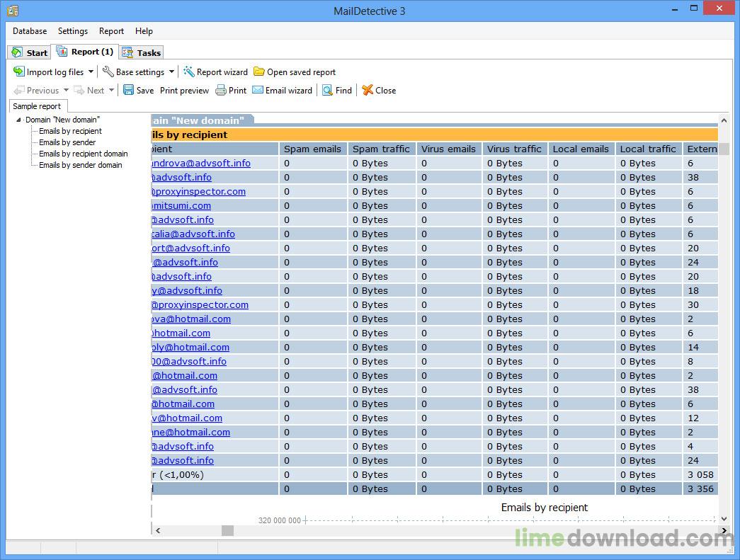The image size is (740, 560).
Task: Click the Tasks tab icon
Action: pos(127,52)
